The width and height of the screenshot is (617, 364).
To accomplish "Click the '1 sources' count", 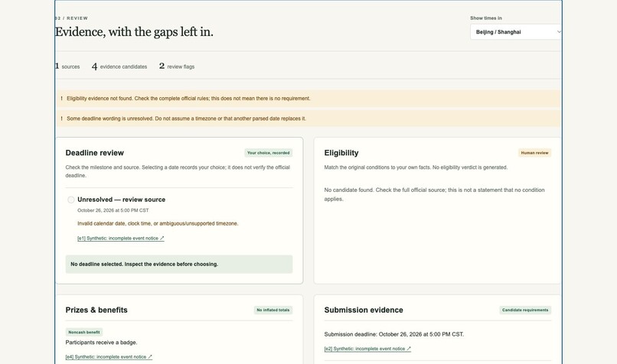I will 67,67.
